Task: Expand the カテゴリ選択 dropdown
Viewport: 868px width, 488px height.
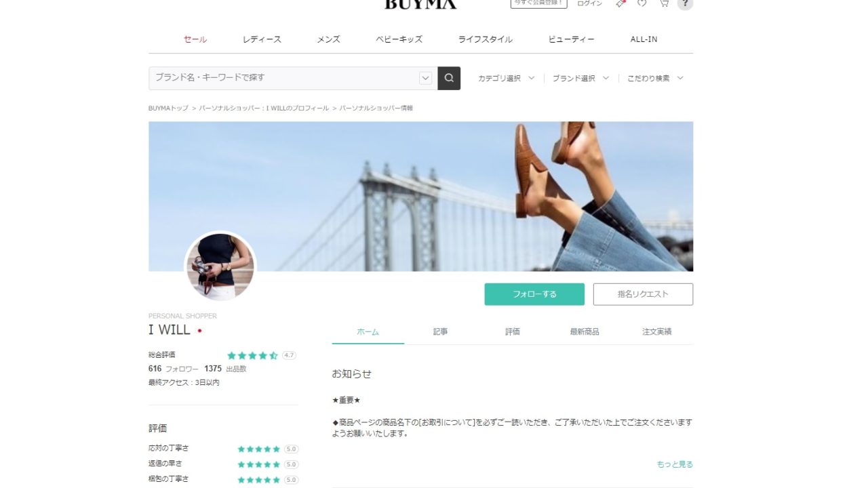Action: pyautogui.click(x=506, y=78)
